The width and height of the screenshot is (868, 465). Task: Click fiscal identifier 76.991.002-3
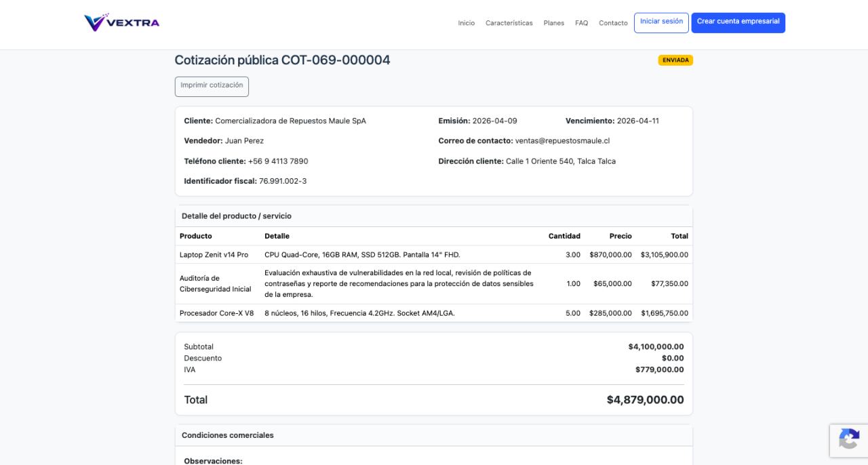click(283, 181)
